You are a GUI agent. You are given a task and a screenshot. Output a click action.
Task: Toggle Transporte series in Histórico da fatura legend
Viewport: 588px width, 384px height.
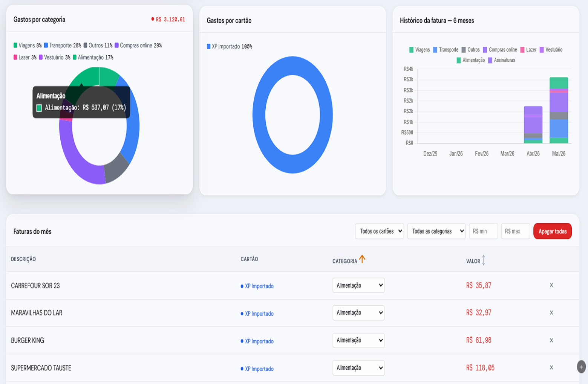pyautogui.click(x=446, y=50)
